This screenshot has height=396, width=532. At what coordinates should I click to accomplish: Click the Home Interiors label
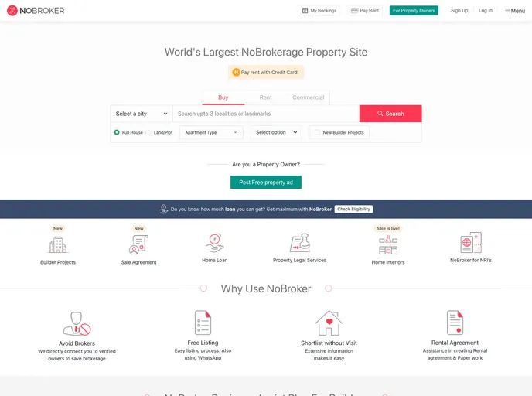[x=388, y=262]
